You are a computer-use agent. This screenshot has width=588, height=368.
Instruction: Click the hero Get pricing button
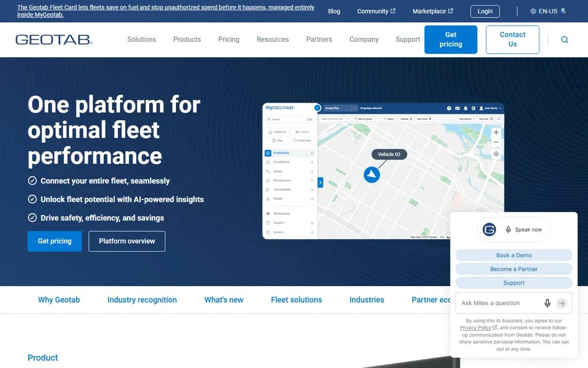click(55, 241)
